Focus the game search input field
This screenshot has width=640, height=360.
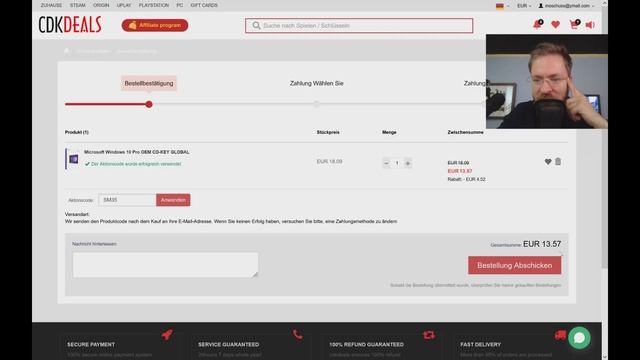click(359, 26)
